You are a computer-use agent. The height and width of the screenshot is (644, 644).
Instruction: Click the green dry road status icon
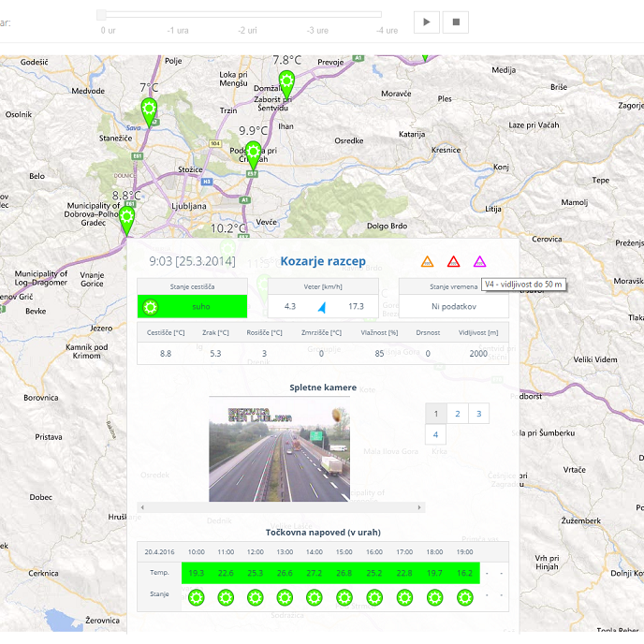(150, 306)
